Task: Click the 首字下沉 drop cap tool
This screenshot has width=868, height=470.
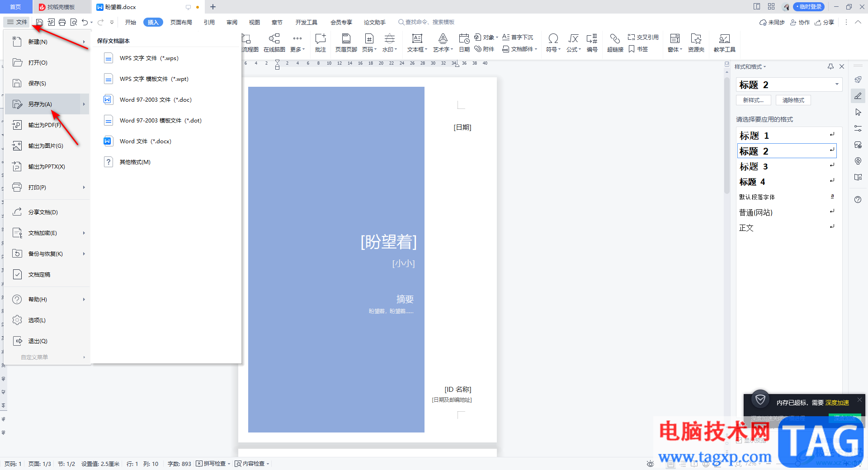Action: (518, 37)
